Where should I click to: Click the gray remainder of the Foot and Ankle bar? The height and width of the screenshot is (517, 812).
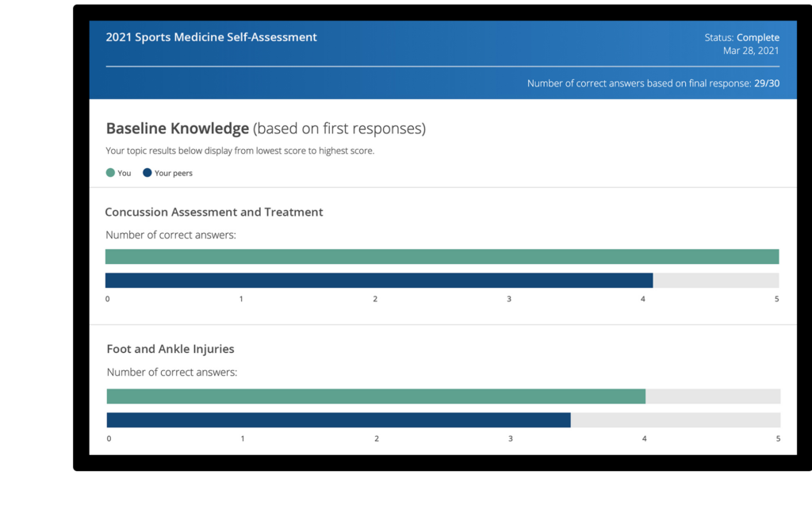tap(712, 396)
